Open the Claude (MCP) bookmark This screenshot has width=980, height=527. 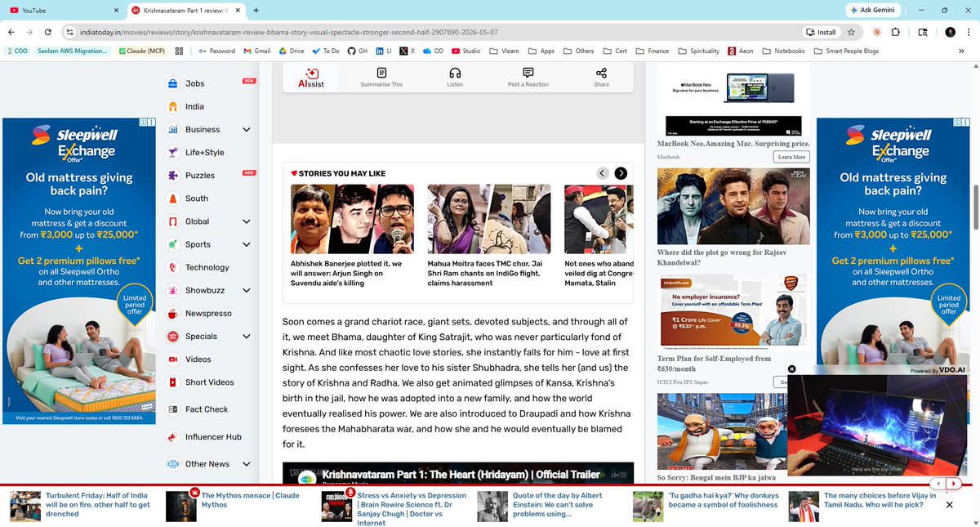tap(143, 51)
